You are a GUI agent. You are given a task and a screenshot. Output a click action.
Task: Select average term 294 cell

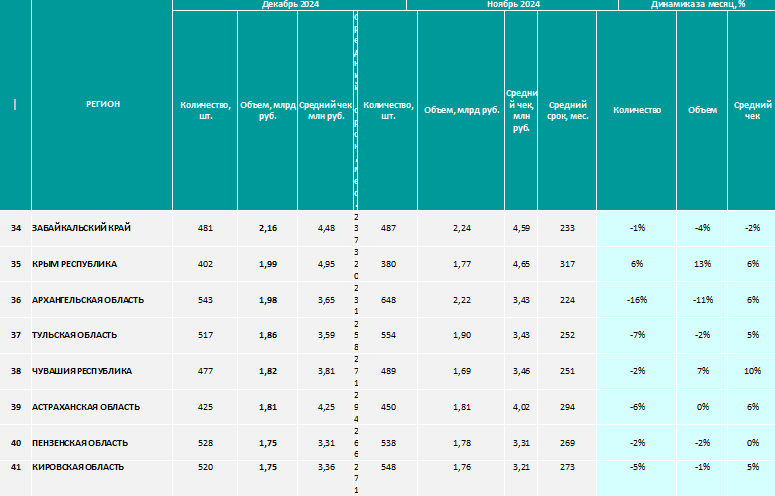567,407
